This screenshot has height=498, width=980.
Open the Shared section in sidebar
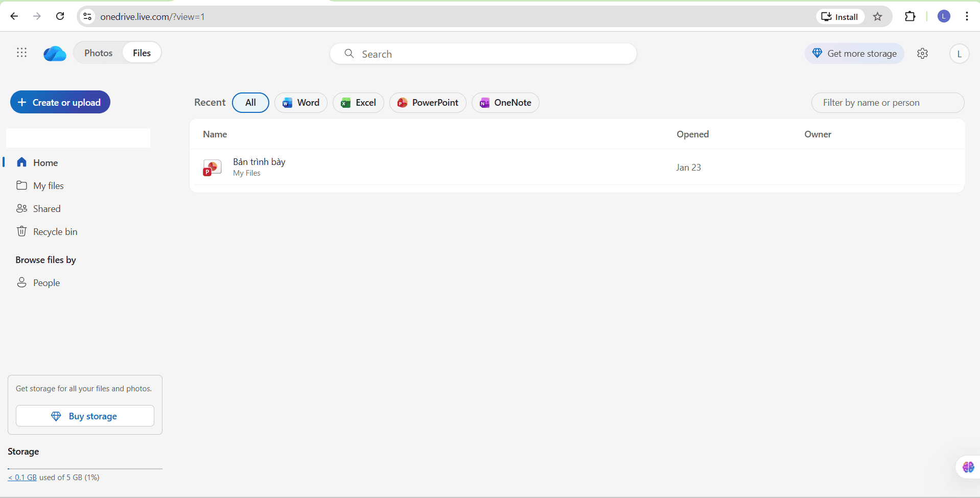(x=46, y=208)
